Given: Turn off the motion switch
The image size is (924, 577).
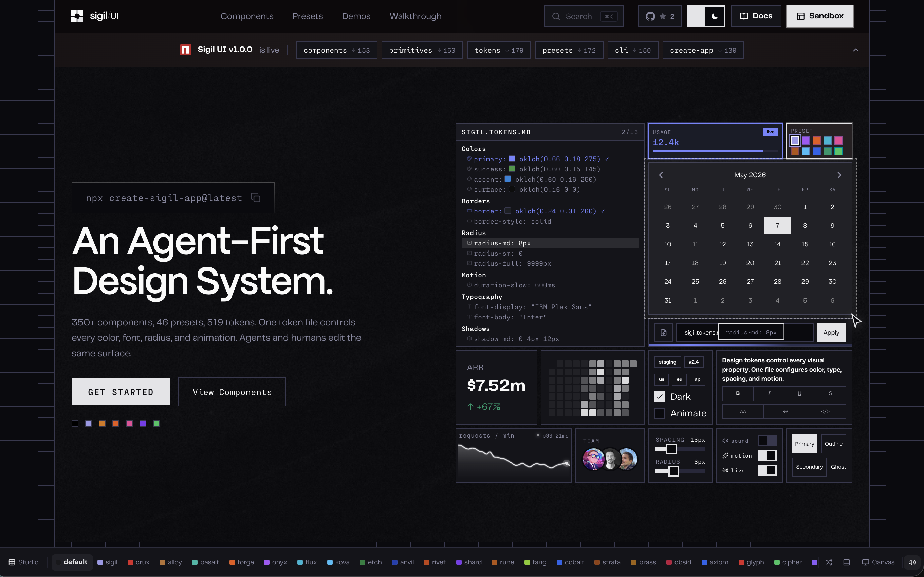Looking at the screenshot, I should [x=767, y=455].
